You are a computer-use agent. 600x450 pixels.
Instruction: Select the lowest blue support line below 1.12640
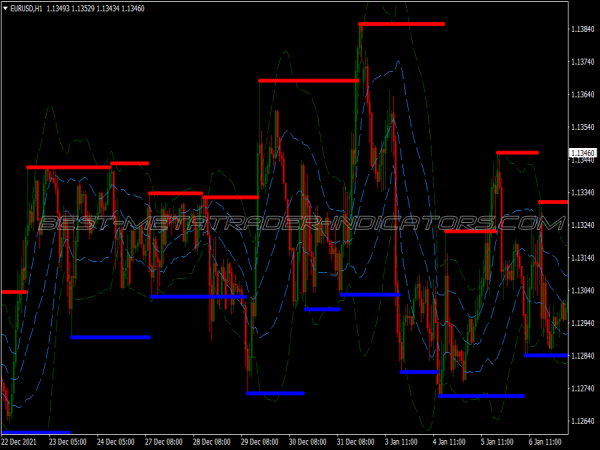tap(36, 432)
